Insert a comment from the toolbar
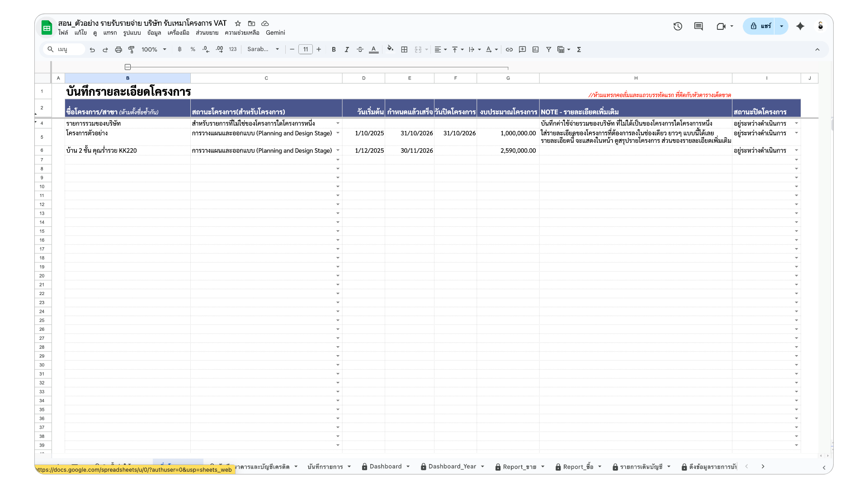Screen dimensions: 868x488 (x=523, y=50)
